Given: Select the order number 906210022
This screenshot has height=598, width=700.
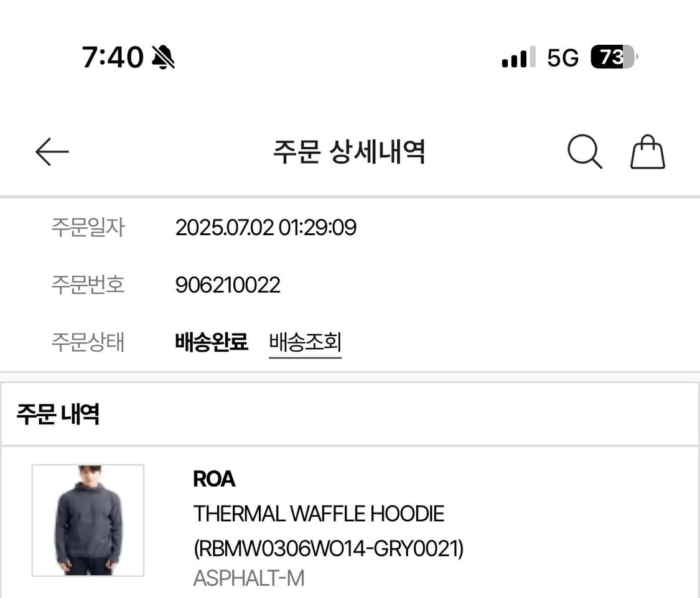Looking at the screenshot, I should tap(228, 285).
